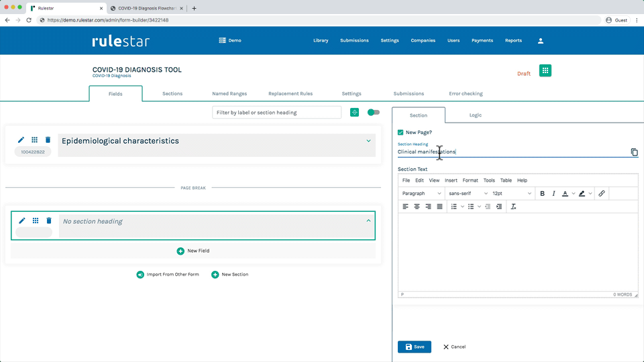The width and height of the screenshot is (644, 362).
Task: Uncheck the New Page? checkbox
Action: 400,132
